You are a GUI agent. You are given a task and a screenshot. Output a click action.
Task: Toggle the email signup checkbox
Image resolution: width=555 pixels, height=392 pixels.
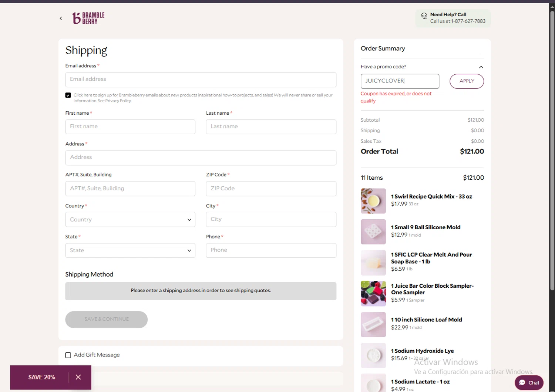pyautogui.click(x=68, y=95)
